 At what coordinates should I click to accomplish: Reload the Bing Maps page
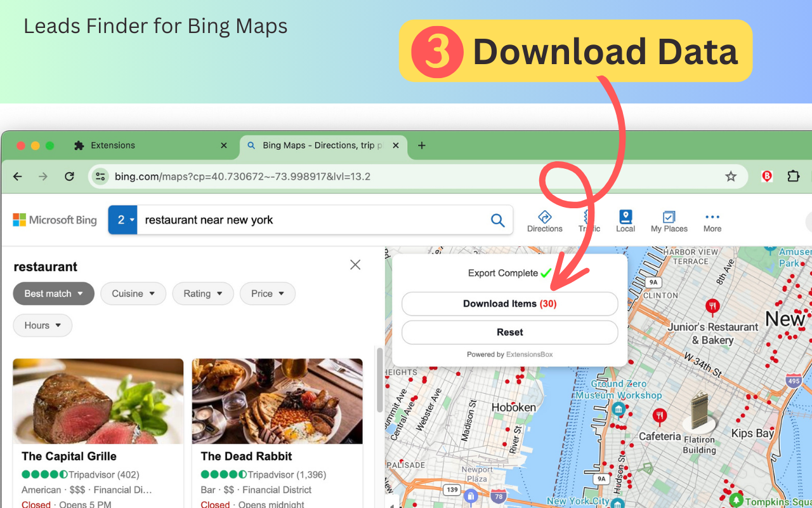[x=70, y=177]
